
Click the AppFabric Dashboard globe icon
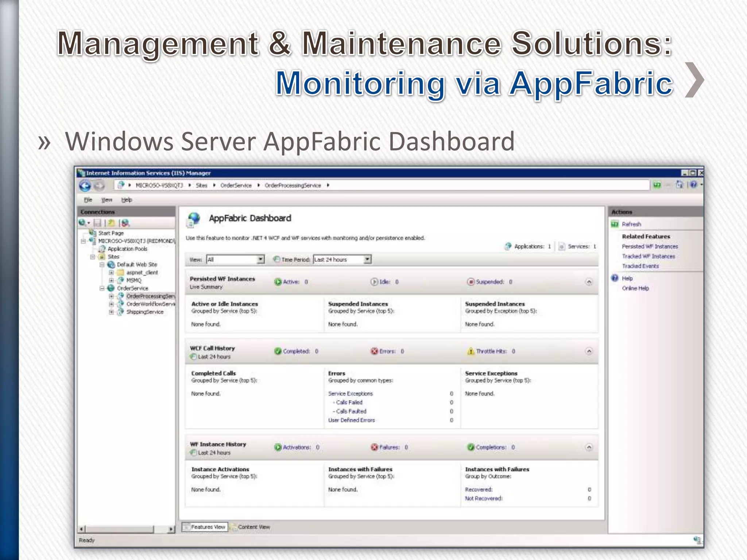194,219
